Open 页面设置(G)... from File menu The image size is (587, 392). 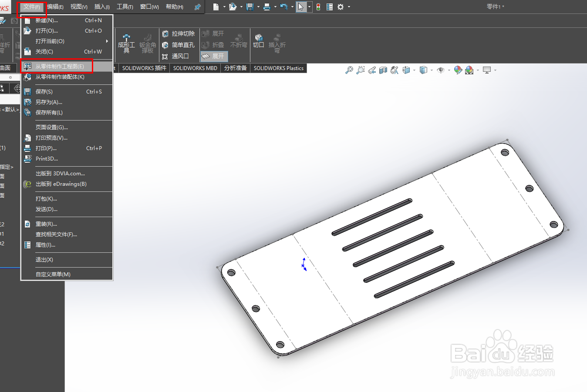[67, 127]
